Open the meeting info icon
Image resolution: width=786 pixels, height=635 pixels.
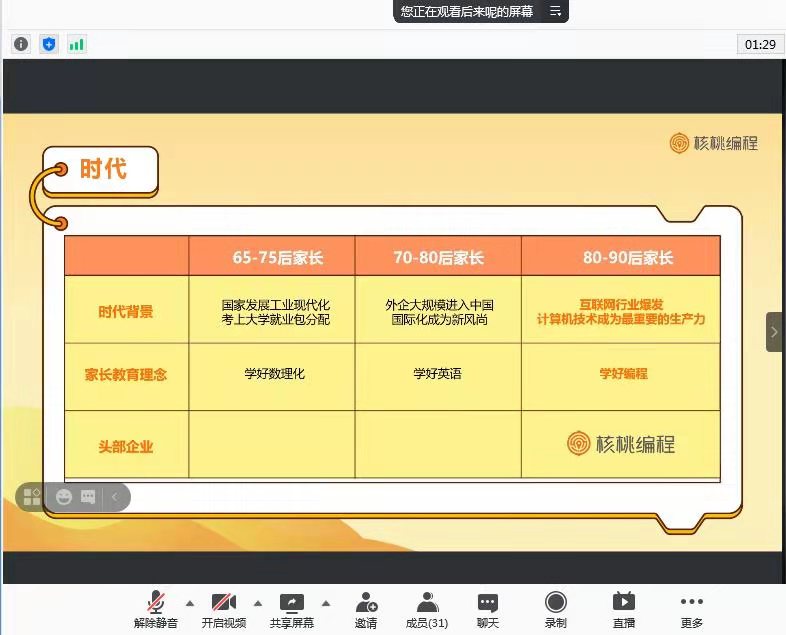(21, 44)
